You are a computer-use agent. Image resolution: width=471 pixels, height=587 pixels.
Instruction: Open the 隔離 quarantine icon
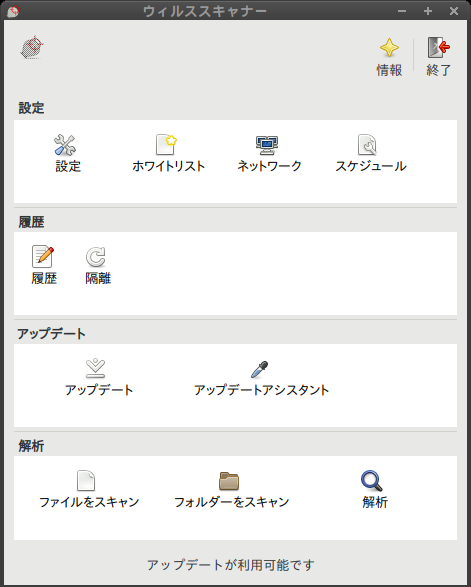(96, 256)
